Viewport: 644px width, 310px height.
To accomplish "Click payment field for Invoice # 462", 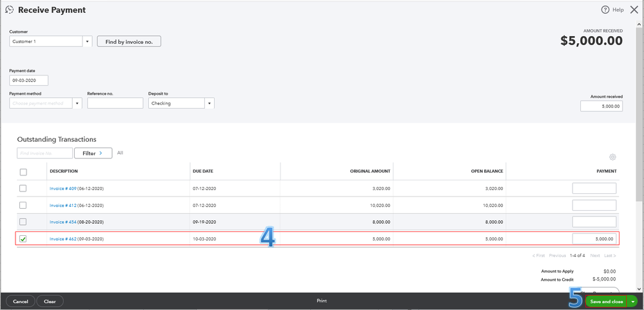I will tap(594, 239).
